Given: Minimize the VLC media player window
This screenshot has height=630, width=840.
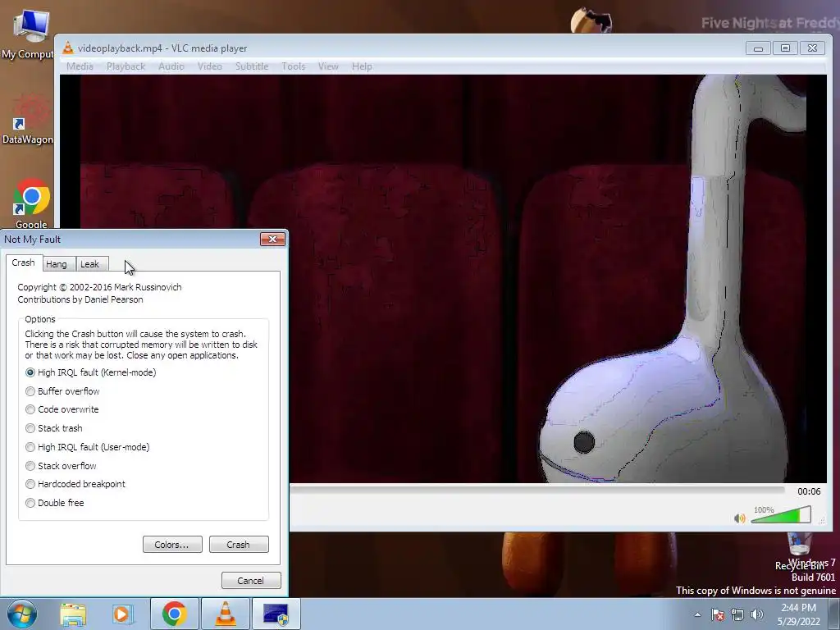Looking at the screenshot, I should [x=758, y=48].
